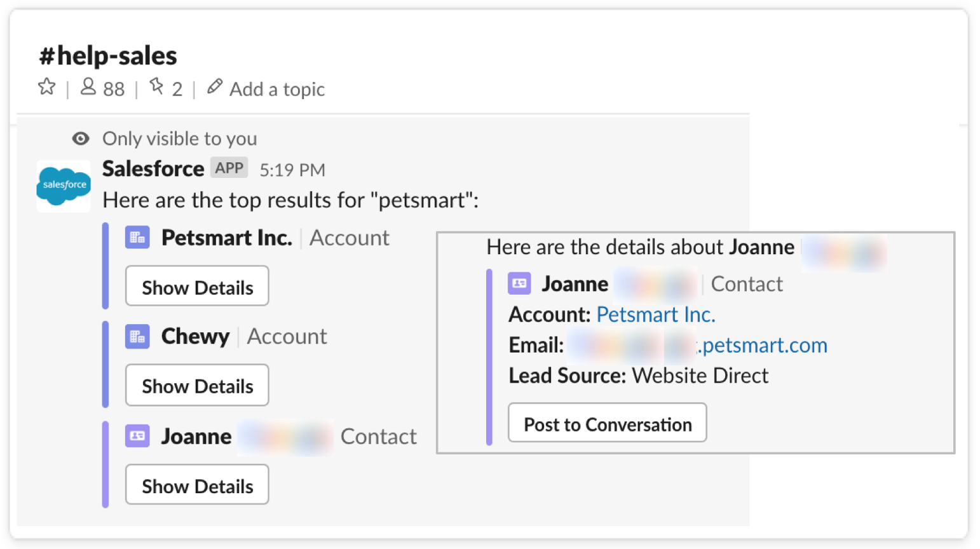This screenshot has width=980, height=549.
Task: Open the Petsmart Inc. account link
Action: (x=656, y=315)
